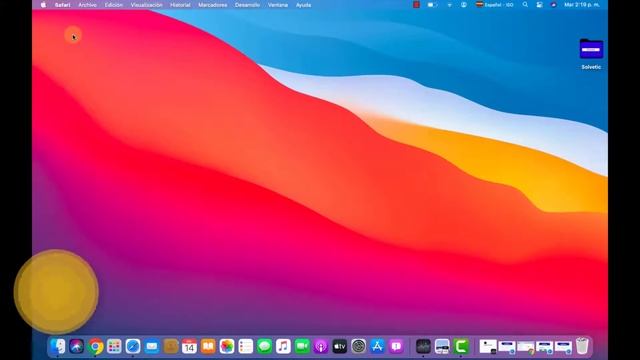The image size is (640, 360).
Task: Open first minimized window thumbnail in Dock
Action: pos(488,347)
